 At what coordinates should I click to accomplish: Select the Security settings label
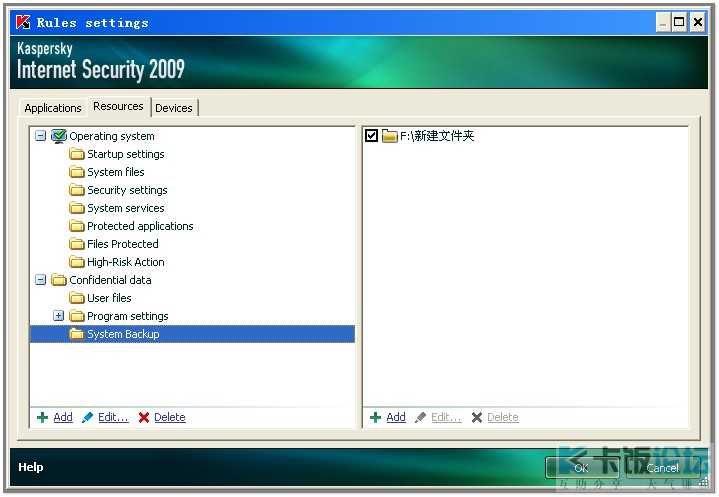tap(127, 190)
